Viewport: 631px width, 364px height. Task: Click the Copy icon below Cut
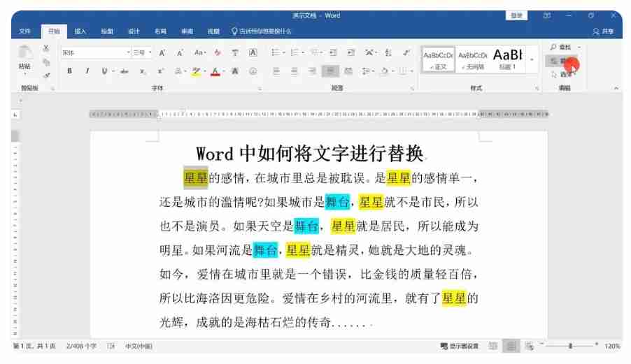[x=46, y=62]
